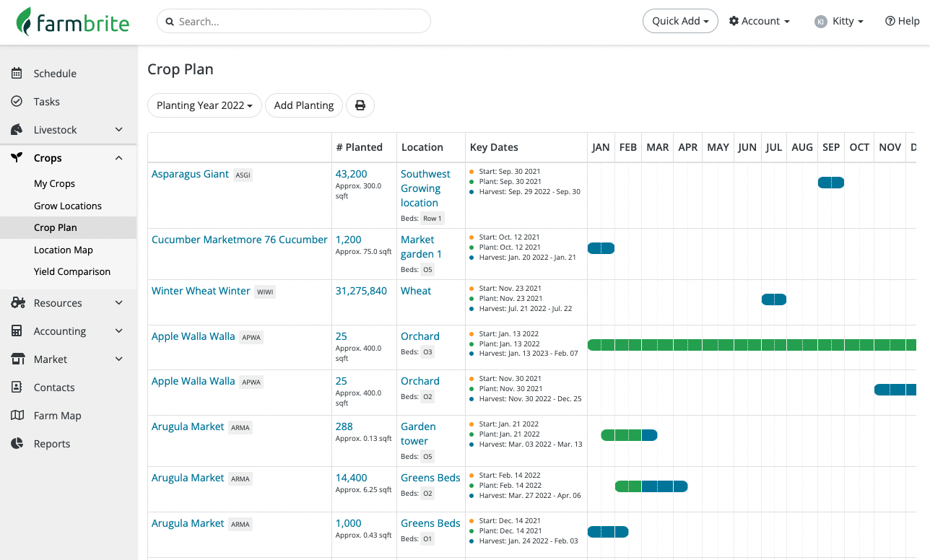930x560 pixels.
Task: Open the Winter Wheat Winter crop link
Action: [201, 290]
